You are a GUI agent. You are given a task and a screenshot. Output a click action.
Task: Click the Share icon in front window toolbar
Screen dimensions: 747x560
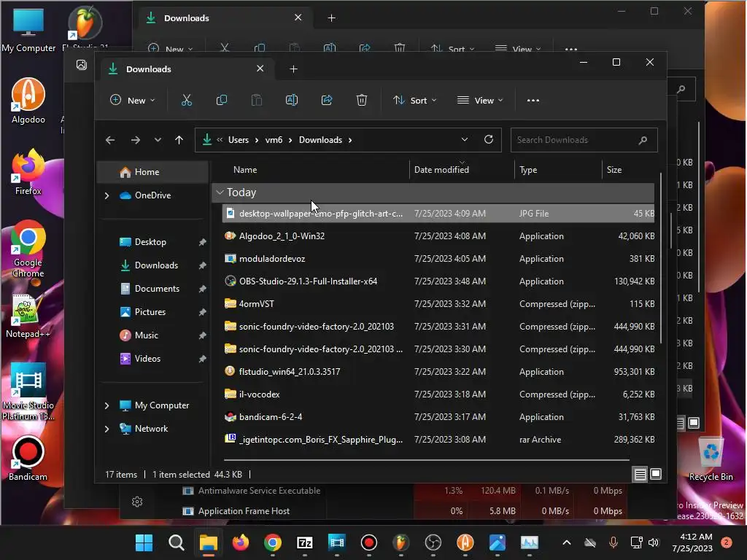(x=327, y=100)
